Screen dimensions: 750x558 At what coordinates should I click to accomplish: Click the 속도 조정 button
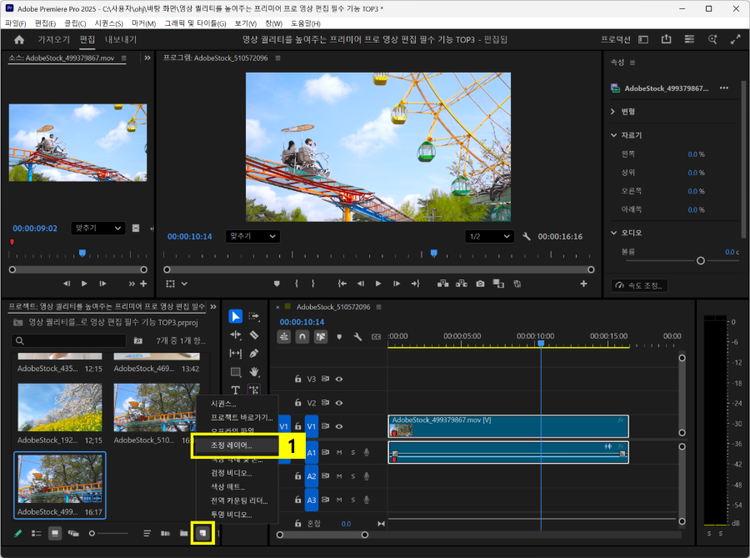coord(638,286)
